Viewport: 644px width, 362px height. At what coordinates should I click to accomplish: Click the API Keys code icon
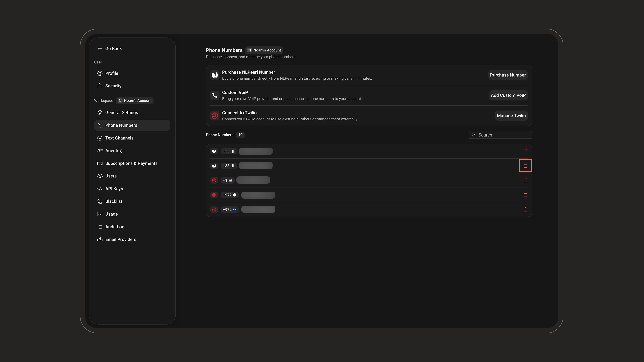click(100, 189)
